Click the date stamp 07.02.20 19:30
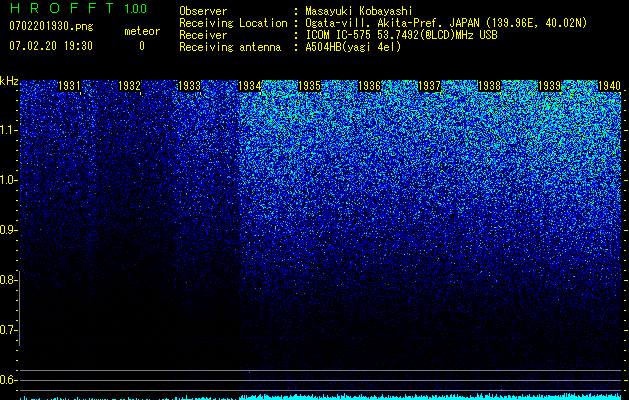 (x=51, y=46)
